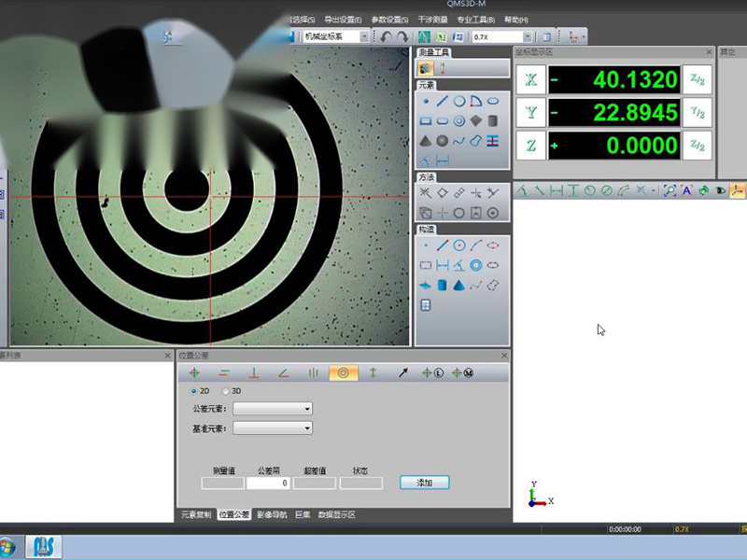Switch to the 元素复制 tab
747x560 pixels.
[196, 514]
